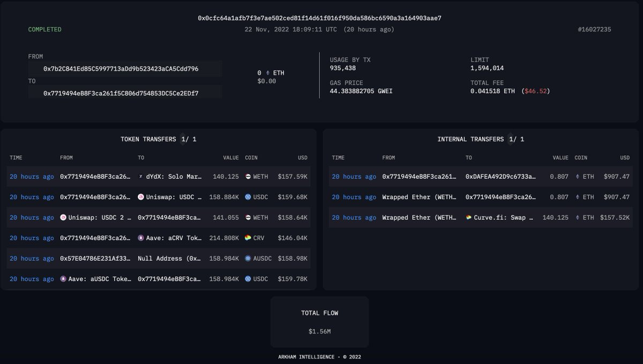Click USDC coin icon in $159.68K row
The width and height of the screenshot is (643, 364).
tap(248, 197)
